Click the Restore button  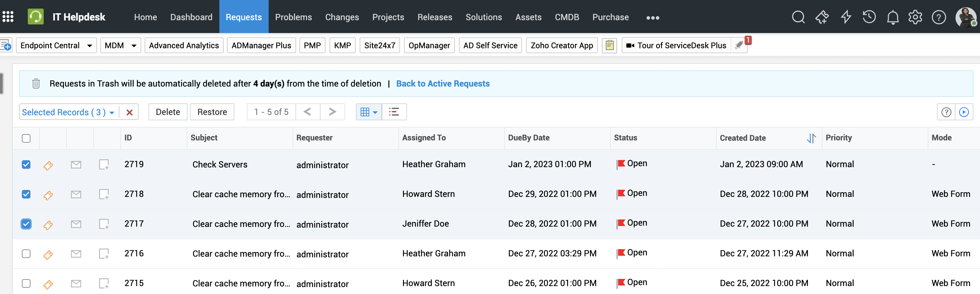pos(212,112)
